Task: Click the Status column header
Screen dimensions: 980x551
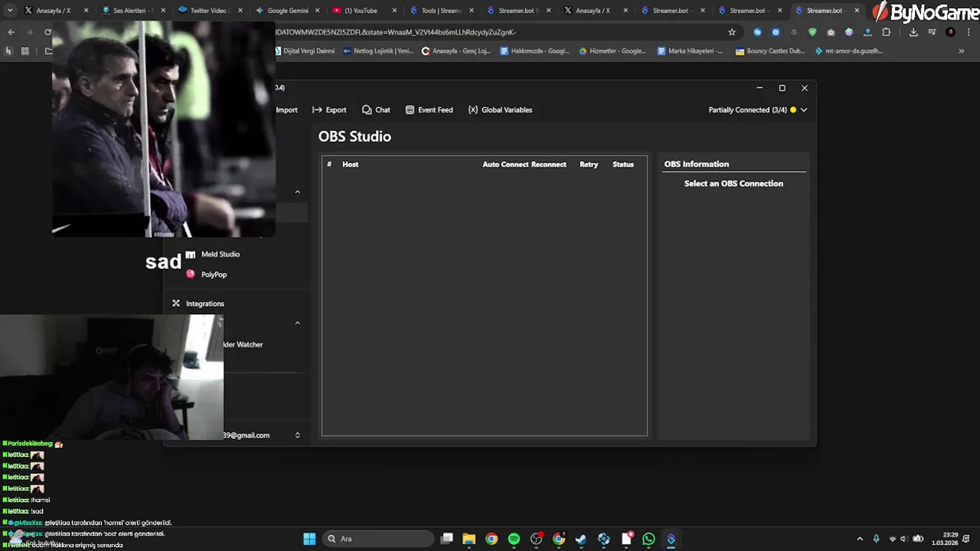Action: tap(623, 164)
